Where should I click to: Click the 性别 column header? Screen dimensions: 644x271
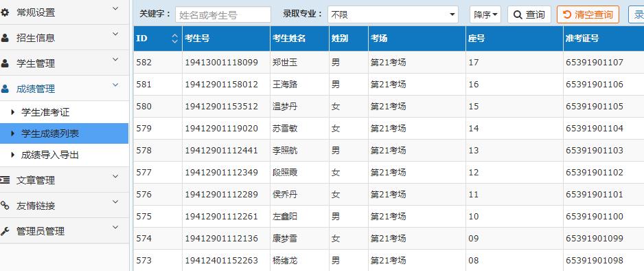click(x=348, y=39)
